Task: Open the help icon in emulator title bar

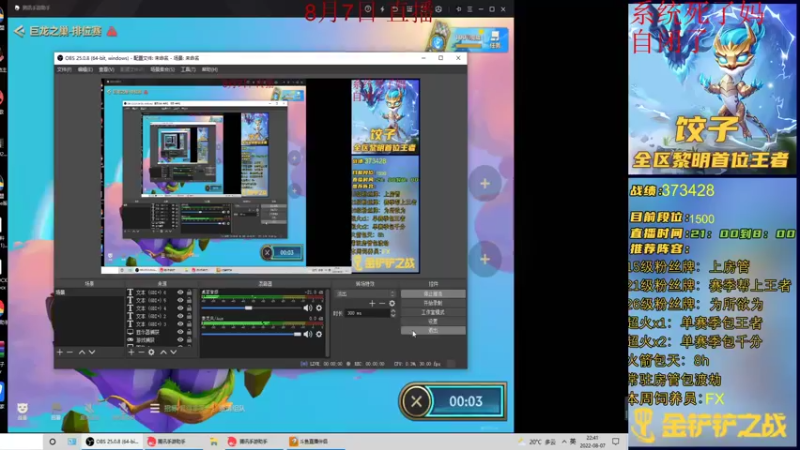Action: point(368,9)
